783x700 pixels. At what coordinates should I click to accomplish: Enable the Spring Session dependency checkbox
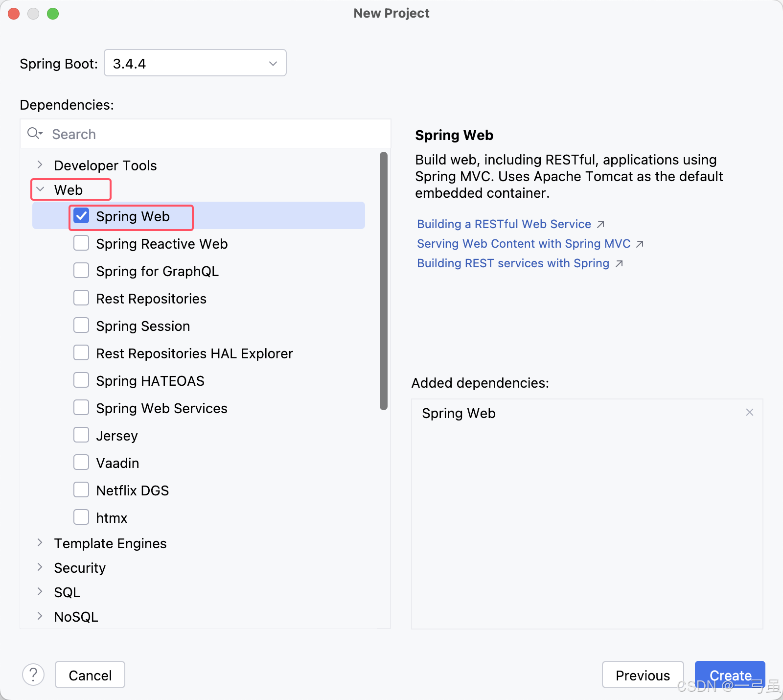[81, 326]
